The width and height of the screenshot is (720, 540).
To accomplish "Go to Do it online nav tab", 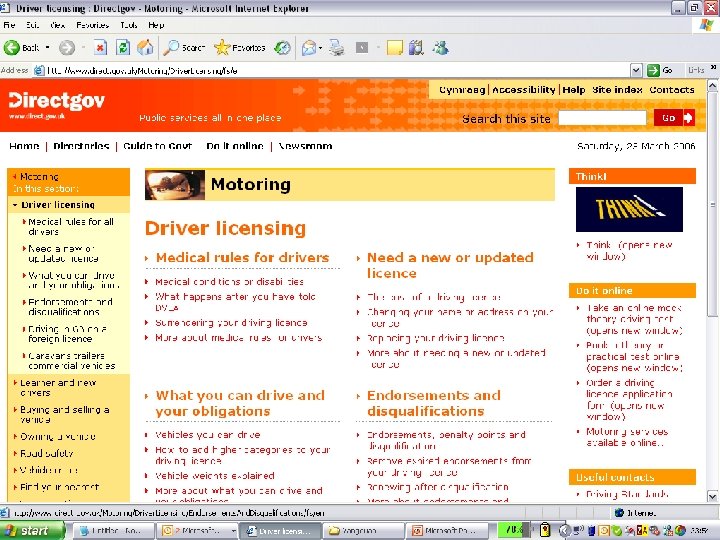I will point(235,146).
